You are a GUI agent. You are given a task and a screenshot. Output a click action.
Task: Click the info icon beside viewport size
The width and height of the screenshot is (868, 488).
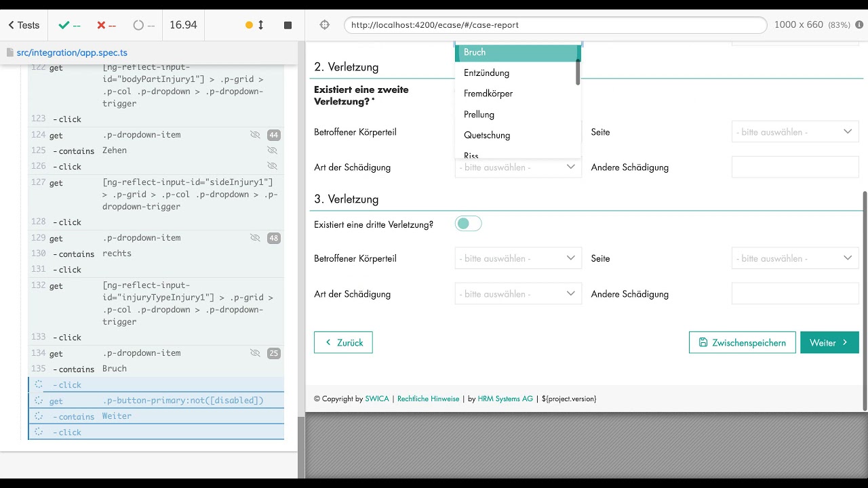pos(860,25)
